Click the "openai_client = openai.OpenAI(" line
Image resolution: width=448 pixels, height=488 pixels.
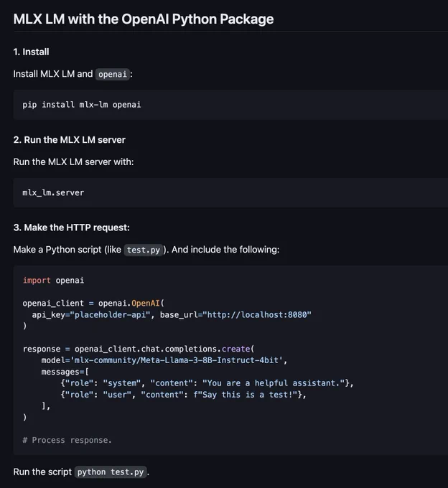tap(93, 303)
